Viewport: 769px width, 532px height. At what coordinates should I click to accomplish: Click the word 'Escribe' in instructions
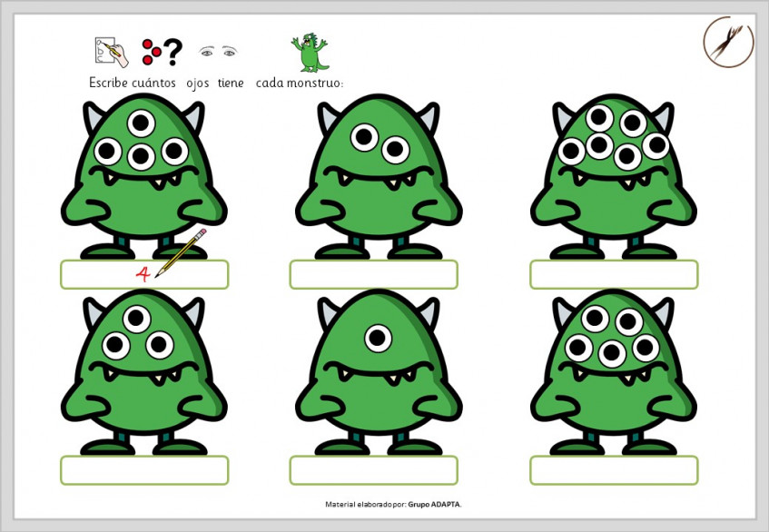click(109, 83)
